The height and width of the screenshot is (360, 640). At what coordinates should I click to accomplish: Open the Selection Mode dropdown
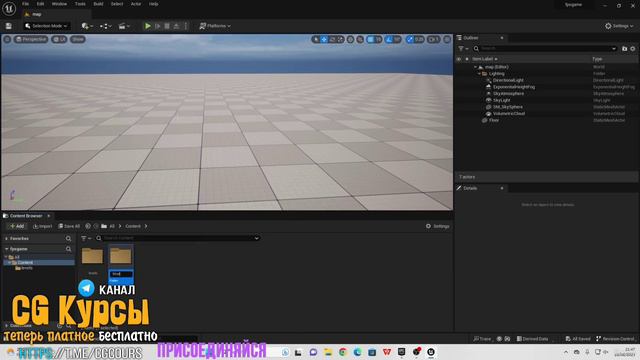pyautogui.click(x=46, y=26)
